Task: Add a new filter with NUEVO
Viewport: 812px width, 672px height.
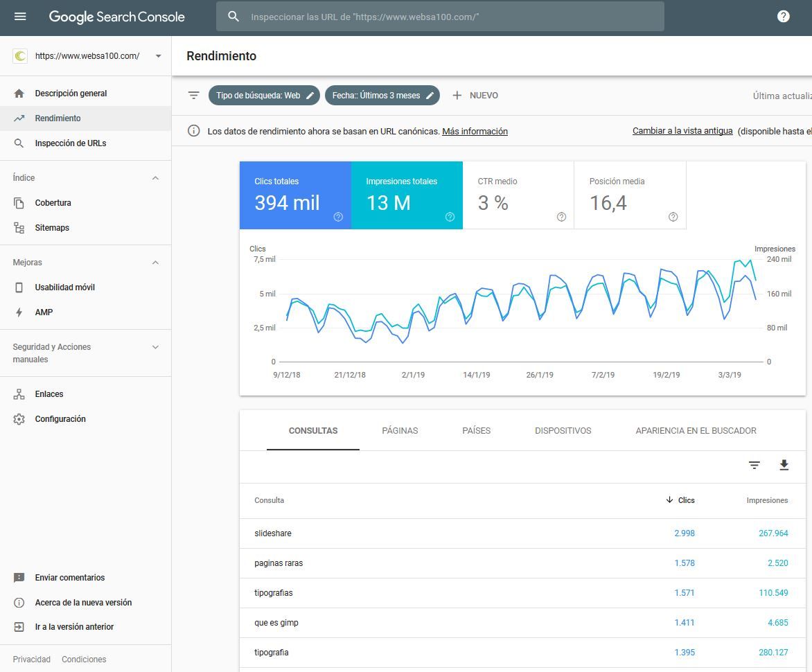Action: click(475, 96)
